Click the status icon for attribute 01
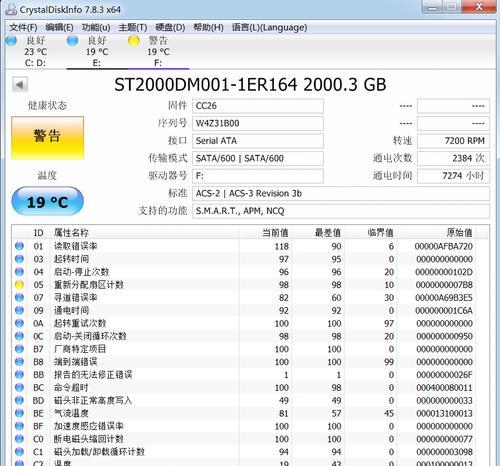 coord(19,246)
